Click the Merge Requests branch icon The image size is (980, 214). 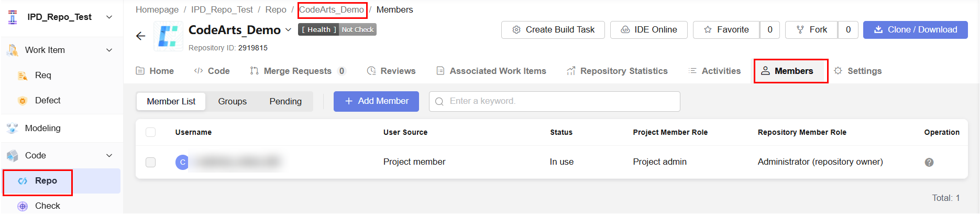[255, 71]
